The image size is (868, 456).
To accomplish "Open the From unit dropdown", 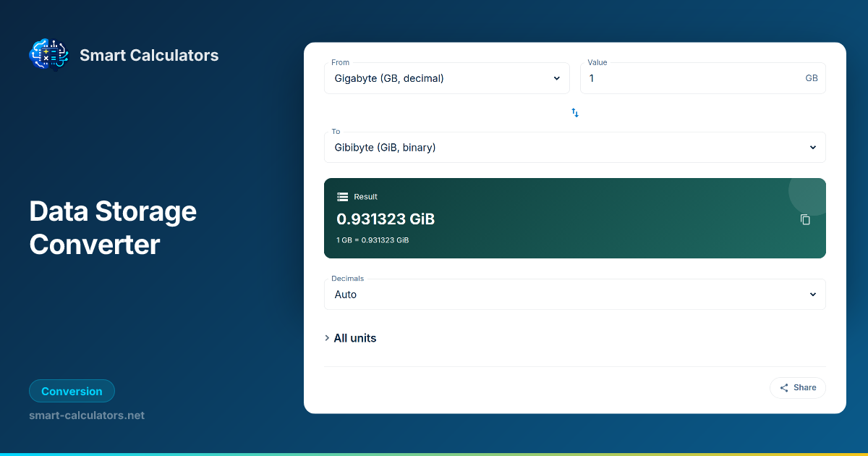I will tap(447, 78).
